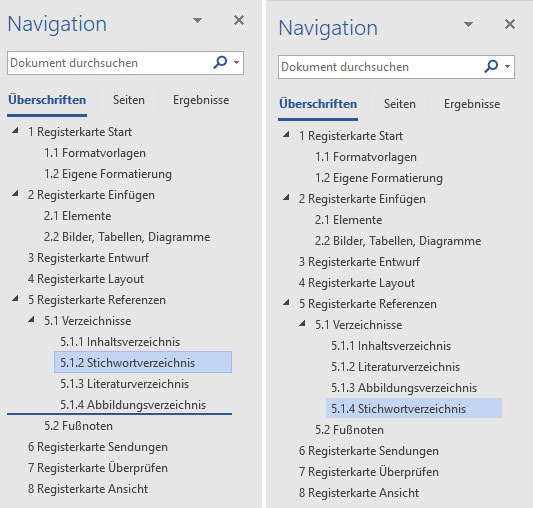The image size is (533, 508).
Task: Switch to the Ergebnisse tab in the left pane
Action: [x=201, y=100]
